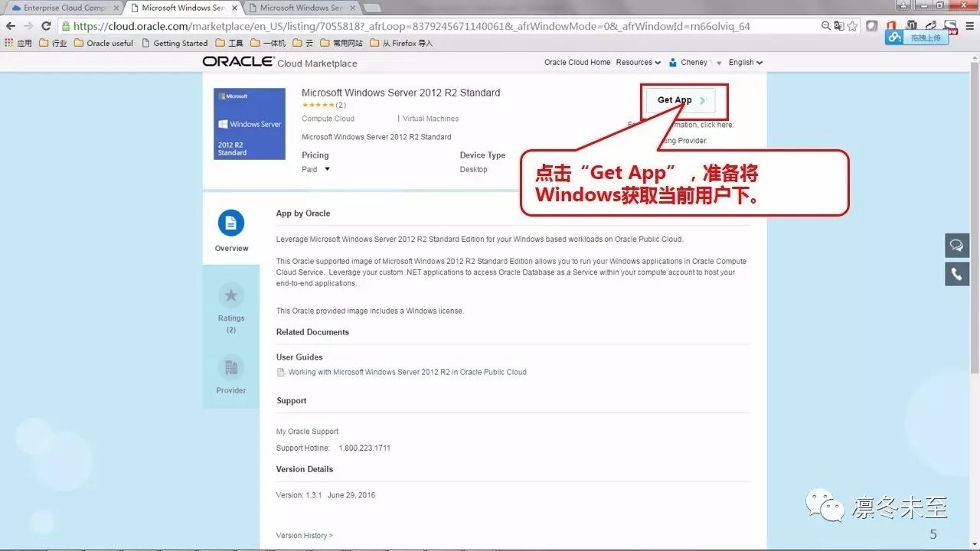Click the green lock security icon
Screen dimensions: 980x551
[x=66, y=26]
